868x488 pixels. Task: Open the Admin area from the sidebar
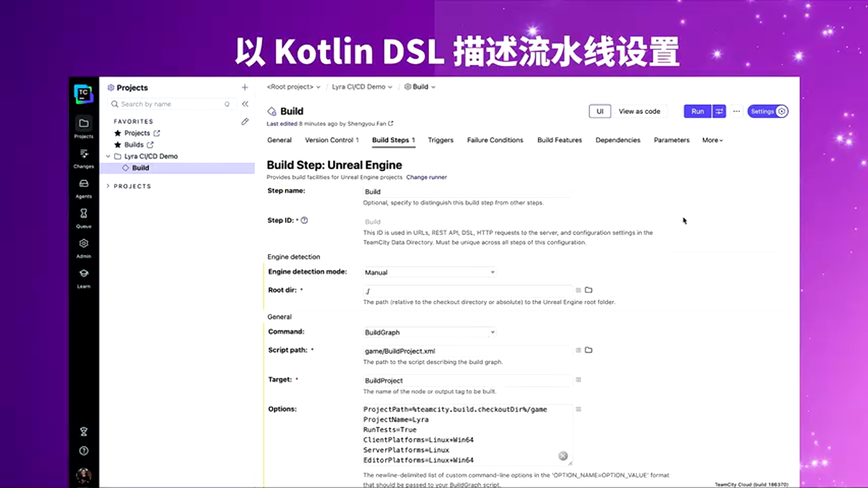(x=83, y=247)
